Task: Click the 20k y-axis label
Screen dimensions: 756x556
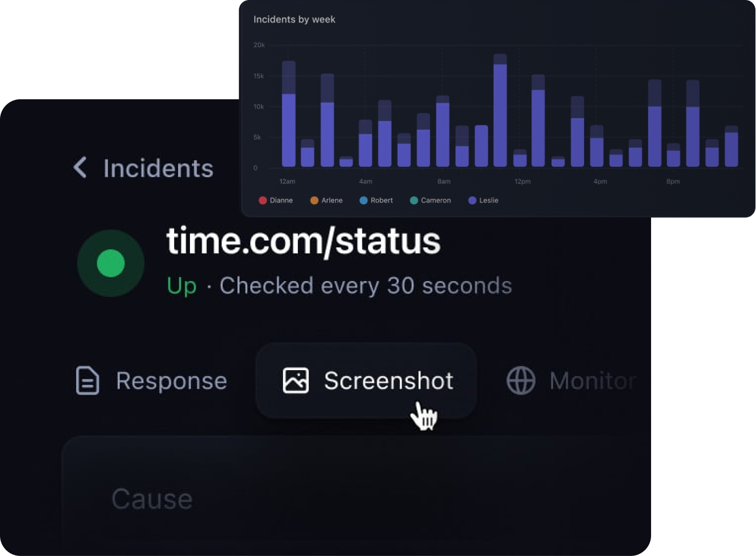Action: (259, 45)
